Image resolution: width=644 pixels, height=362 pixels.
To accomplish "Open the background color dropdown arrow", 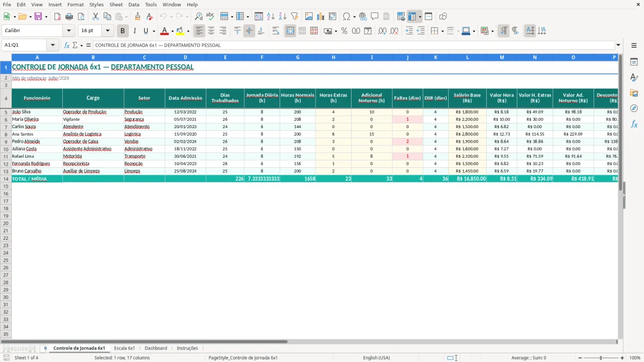I will [188, 31].
